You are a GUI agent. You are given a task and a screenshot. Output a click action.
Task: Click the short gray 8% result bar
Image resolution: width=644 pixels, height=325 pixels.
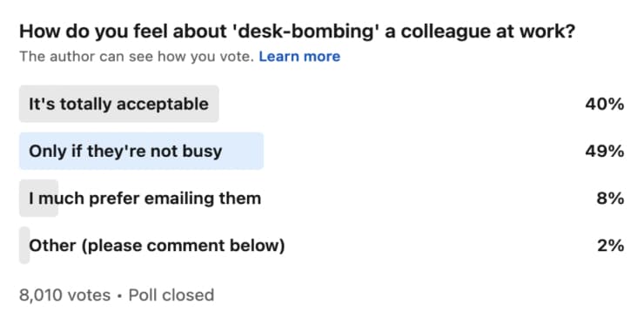[x=38, y=198]
